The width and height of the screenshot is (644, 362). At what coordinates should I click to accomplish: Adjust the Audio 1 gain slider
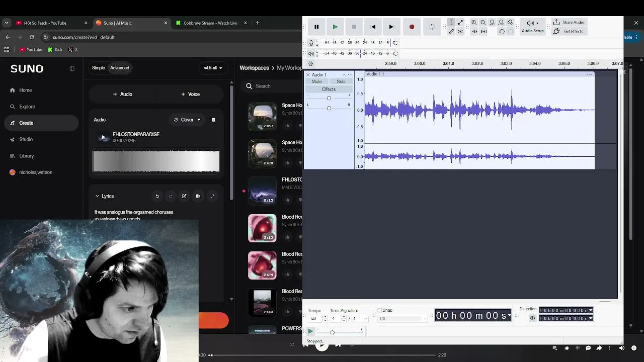[x=329, y=98]
